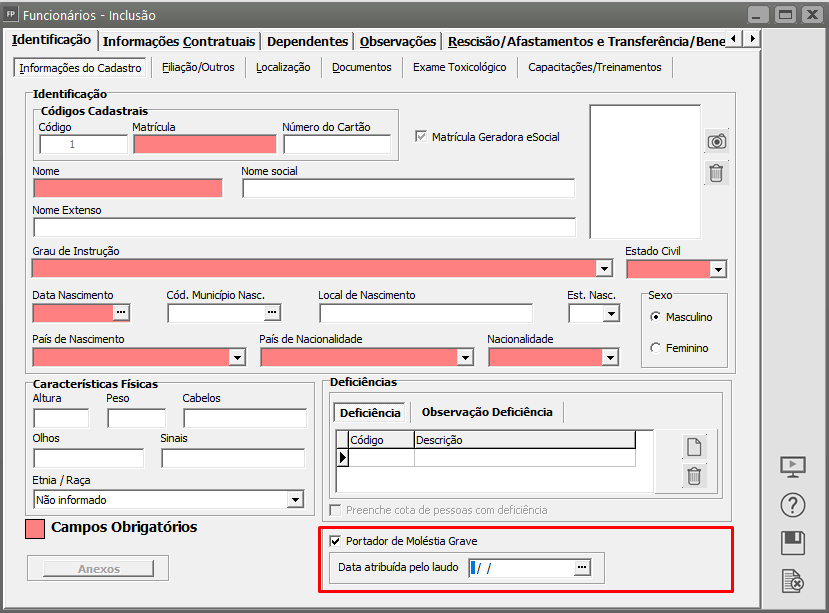Screen dimensions: 829x613
Task: Open Estado Civil dropdown
Action: pyautogui.click(x=717, y=269)
